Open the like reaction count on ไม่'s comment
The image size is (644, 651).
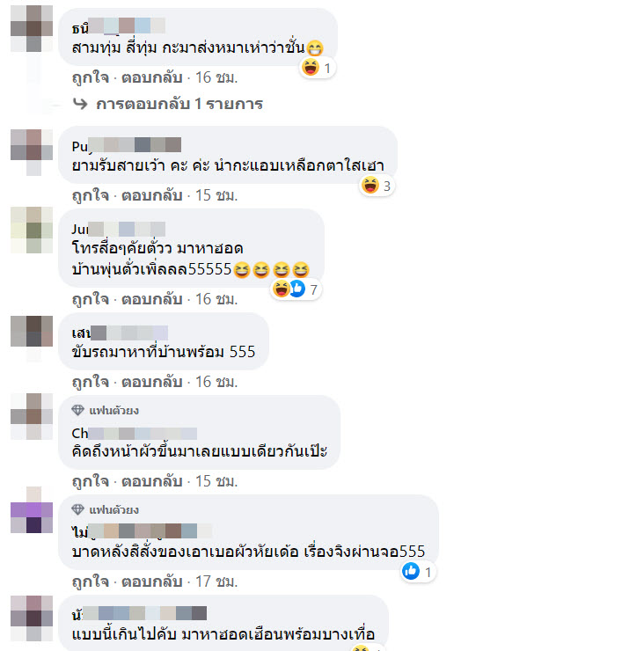(x=418, y=572)
